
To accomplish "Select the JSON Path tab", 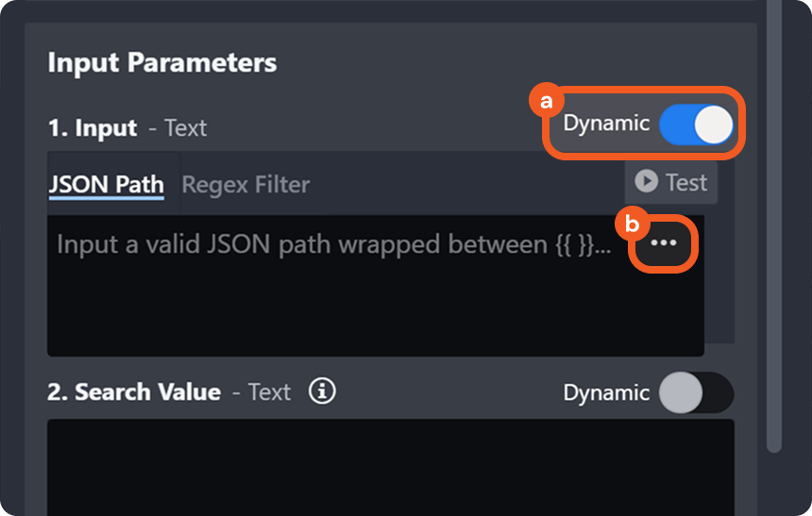I will tap(106, 184).
